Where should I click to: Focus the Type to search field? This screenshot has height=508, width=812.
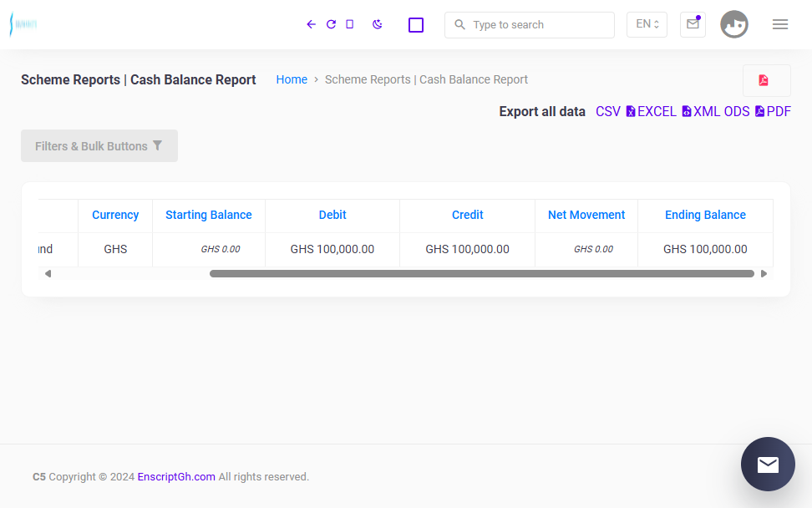(x=530, y=25)
